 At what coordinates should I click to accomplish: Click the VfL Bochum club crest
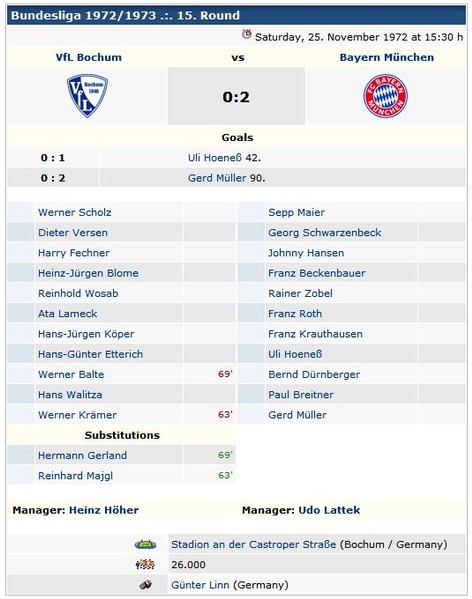click(87, 96)
